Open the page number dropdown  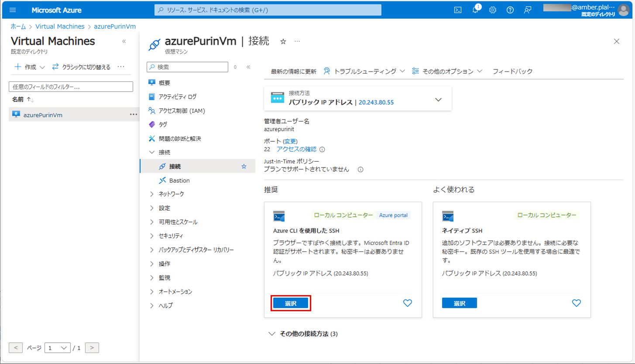tap(58, 348)
